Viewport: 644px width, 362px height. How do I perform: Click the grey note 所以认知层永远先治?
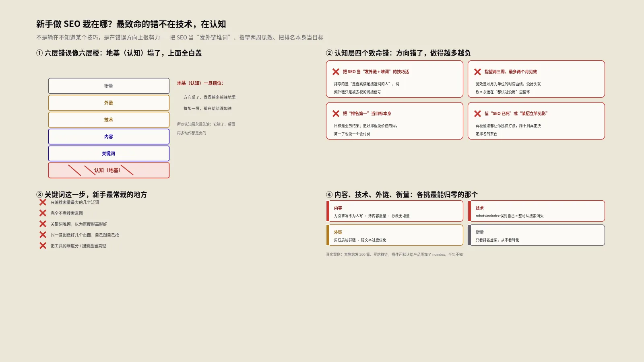(x=206, y=129)
